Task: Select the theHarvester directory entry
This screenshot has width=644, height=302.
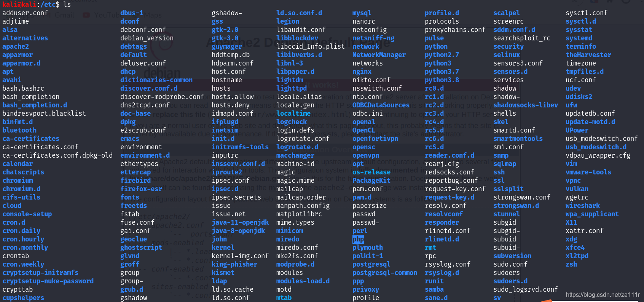Action: [x=588, y=55]
